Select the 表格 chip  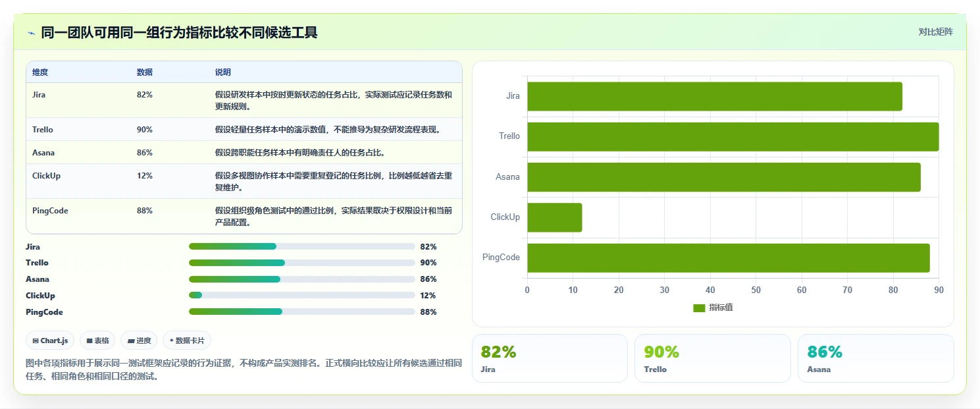(x=97, y=341)
